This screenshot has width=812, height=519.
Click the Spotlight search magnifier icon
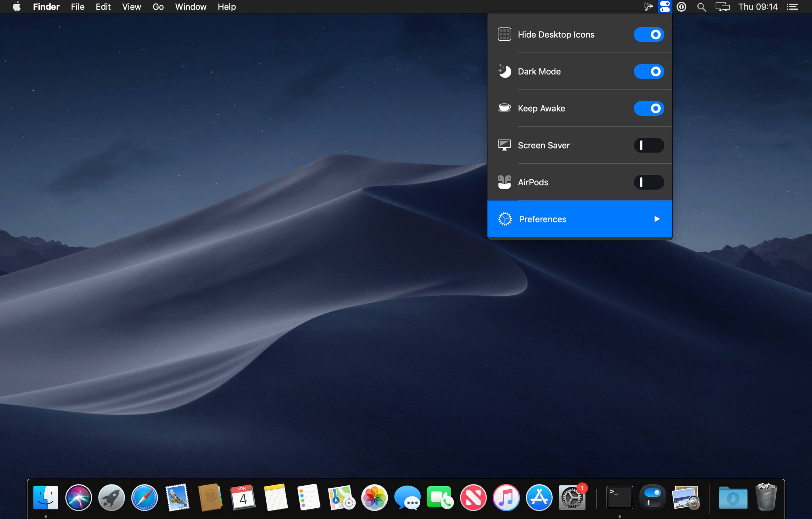[x=701, y=7]
